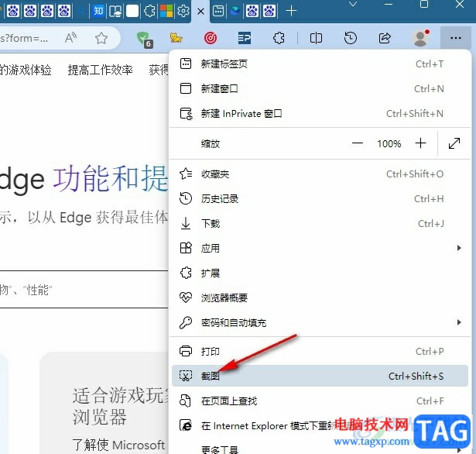Click the red target extension icon
Image resolution: width=476 pixels, height=454 pixels.
(x=211, y=38)
